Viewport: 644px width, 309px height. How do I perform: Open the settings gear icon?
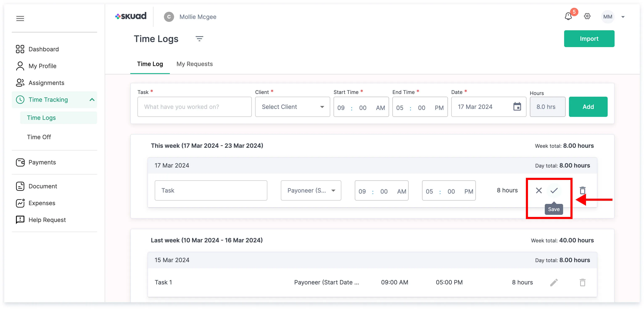(x=587, y=16)
